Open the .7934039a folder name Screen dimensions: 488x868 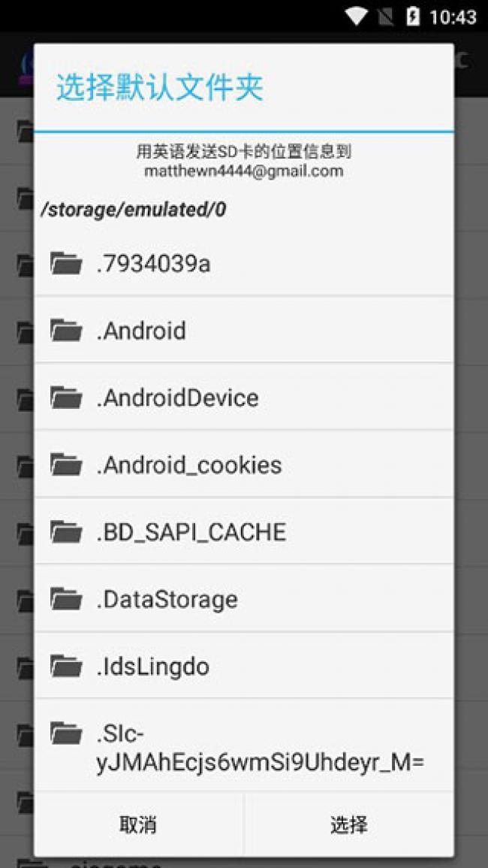coord(153,264)
